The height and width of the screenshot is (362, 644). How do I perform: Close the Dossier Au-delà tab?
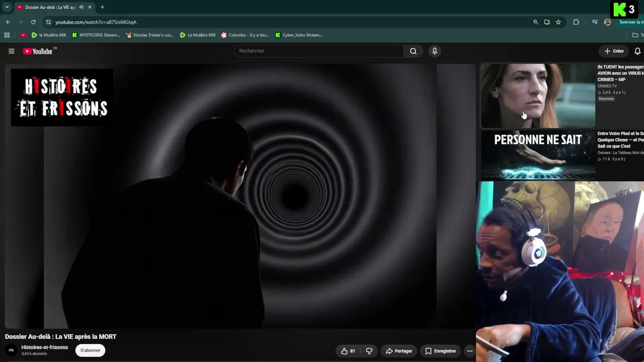coord(90,7)
